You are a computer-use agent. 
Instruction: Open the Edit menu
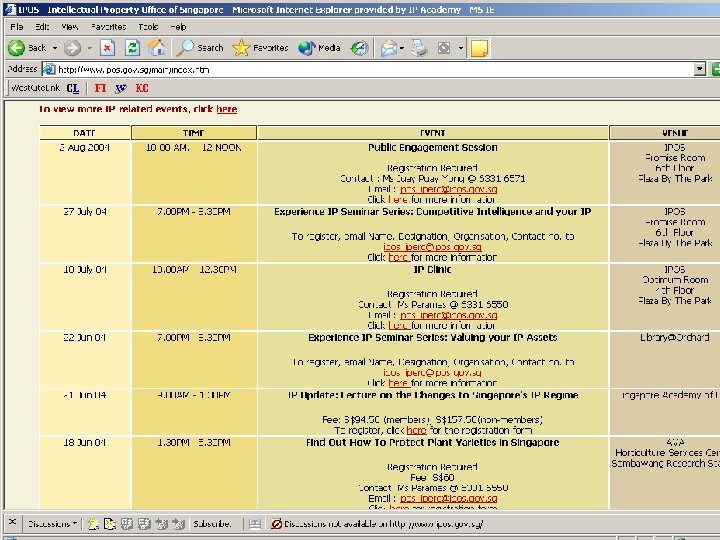[42, 27]
